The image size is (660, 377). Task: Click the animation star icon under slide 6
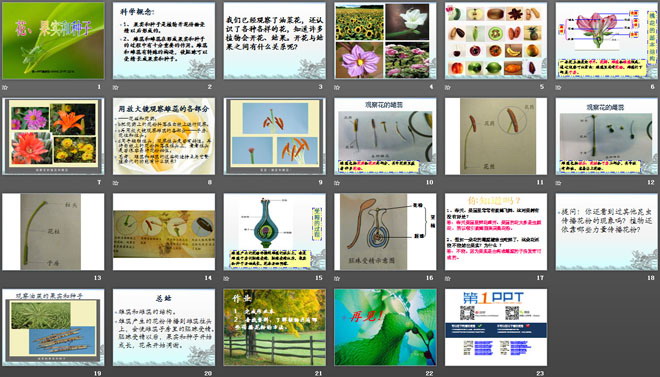[x=559, y=87]
